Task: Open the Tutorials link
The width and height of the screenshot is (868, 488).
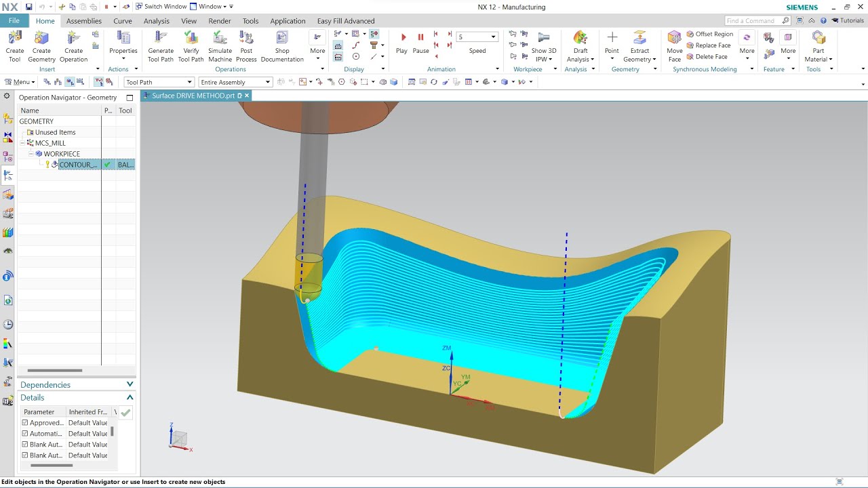Action: click(x=847, y=21)
